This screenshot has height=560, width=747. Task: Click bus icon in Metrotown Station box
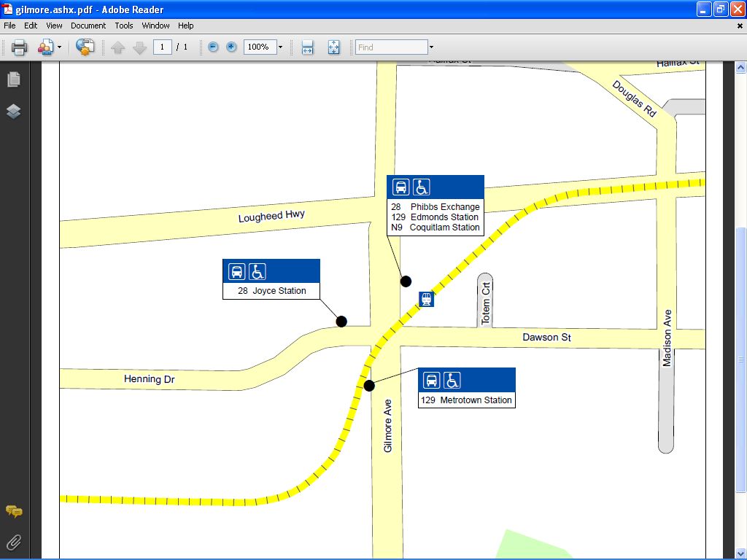(432, 381)
